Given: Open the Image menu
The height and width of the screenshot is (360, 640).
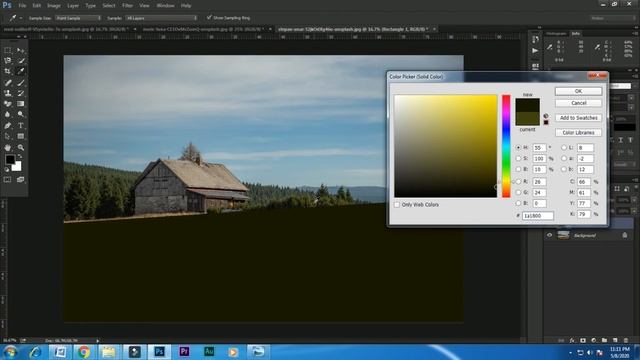Looking at the screenshot, I should [53, 6].
